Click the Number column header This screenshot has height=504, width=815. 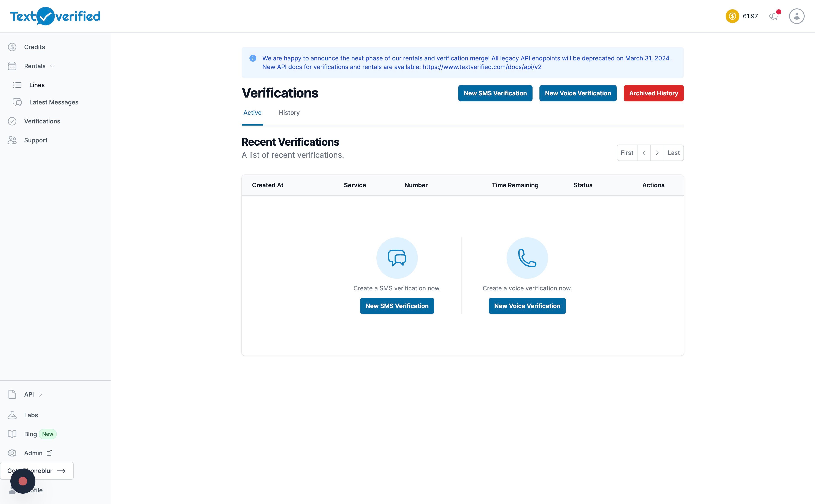416,185
